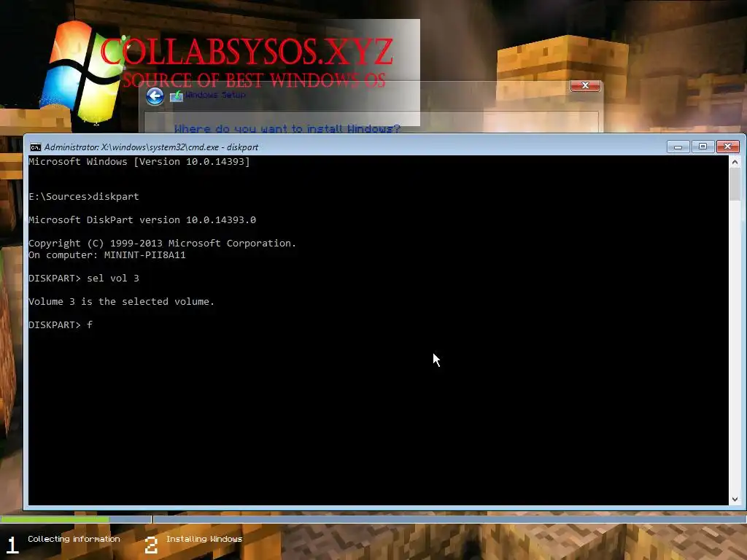Click the cmd.exe icon in title bar
747x560 pixels.
pyautogui.click(x=35, y=147)
